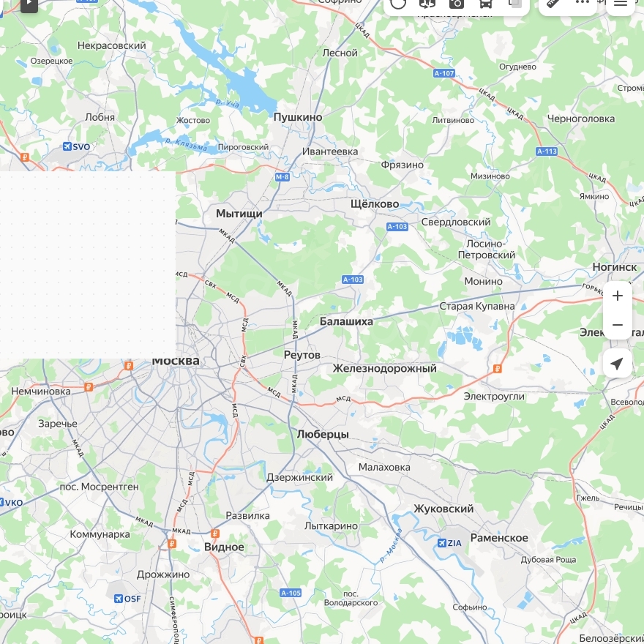Click the M-8 highway shield
Image resolution: width=644 pixels, height=644 pixels.
point(282,177)
